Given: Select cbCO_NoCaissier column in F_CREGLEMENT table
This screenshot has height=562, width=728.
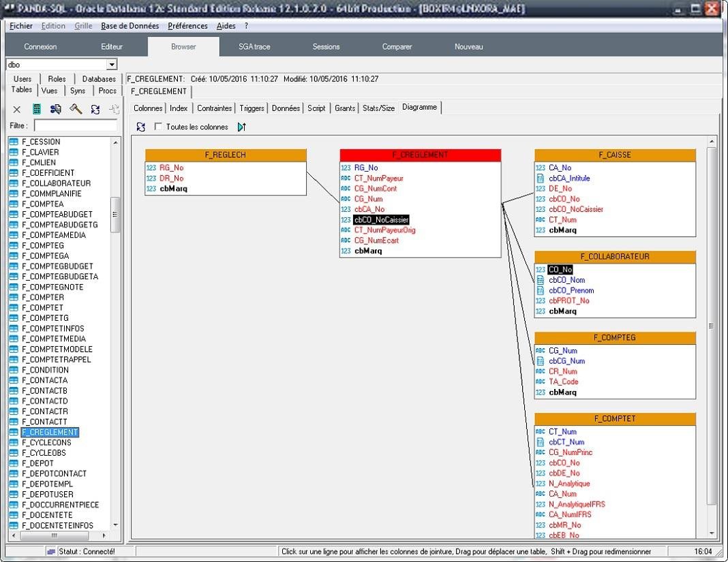Looking at the screenshot, I should click(x=381, y=220).
